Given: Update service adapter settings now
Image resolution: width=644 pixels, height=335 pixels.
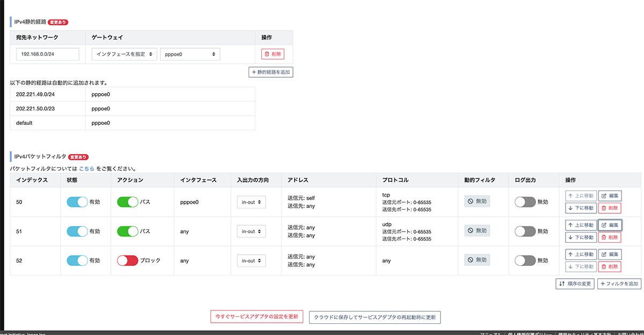Looking at the screenshot, I should [x=257, y=317].
